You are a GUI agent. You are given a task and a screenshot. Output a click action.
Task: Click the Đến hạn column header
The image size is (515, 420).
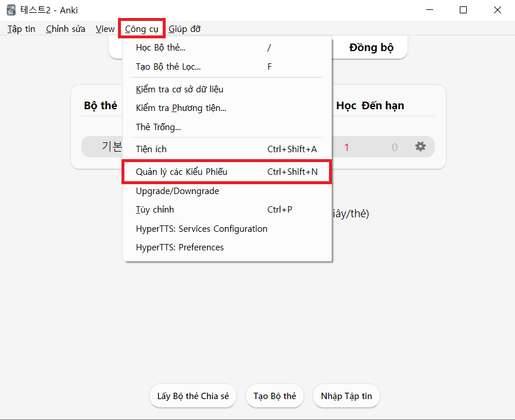tap(383, 106)
